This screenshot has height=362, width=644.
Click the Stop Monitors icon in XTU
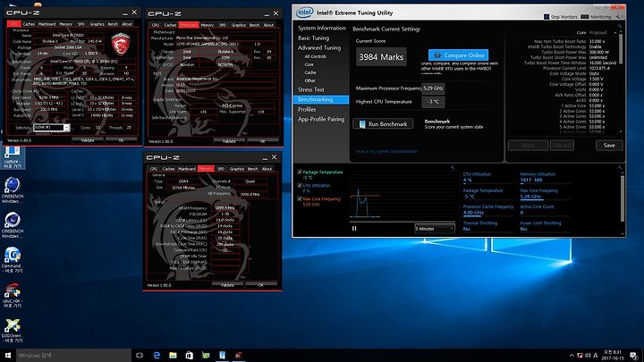pos(547,17)
